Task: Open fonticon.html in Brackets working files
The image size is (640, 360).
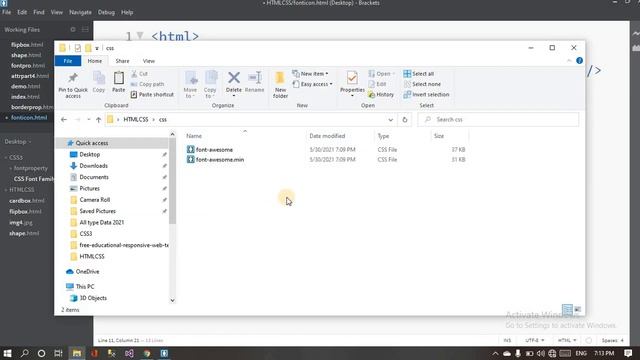Action: (x=29, y=118)
